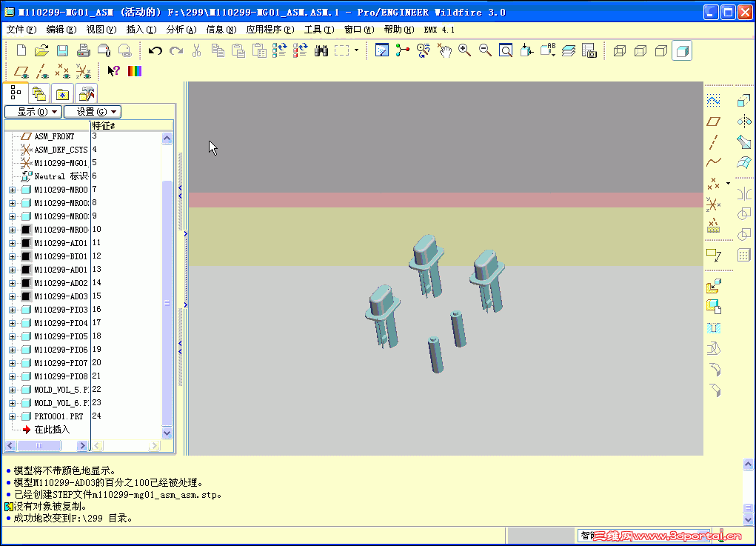Open the 视图(V) menu
This screenshot has height=546, width=756.
coord(101,30)
